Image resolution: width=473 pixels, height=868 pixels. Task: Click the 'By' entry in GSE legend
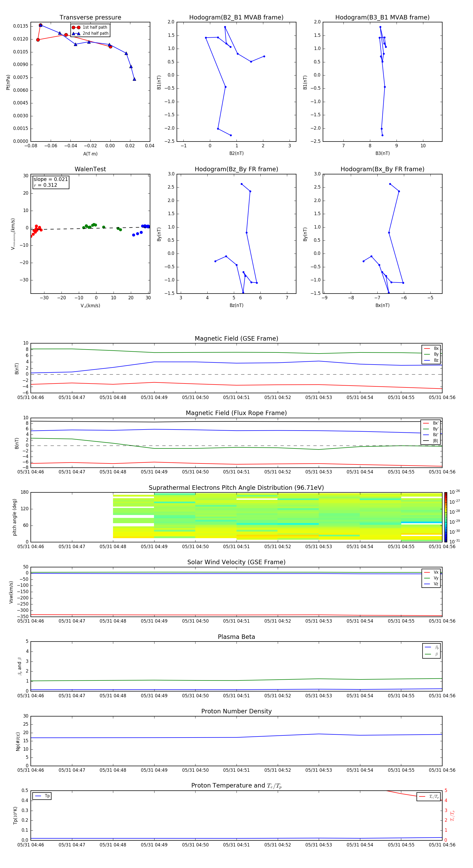[431, 354]
